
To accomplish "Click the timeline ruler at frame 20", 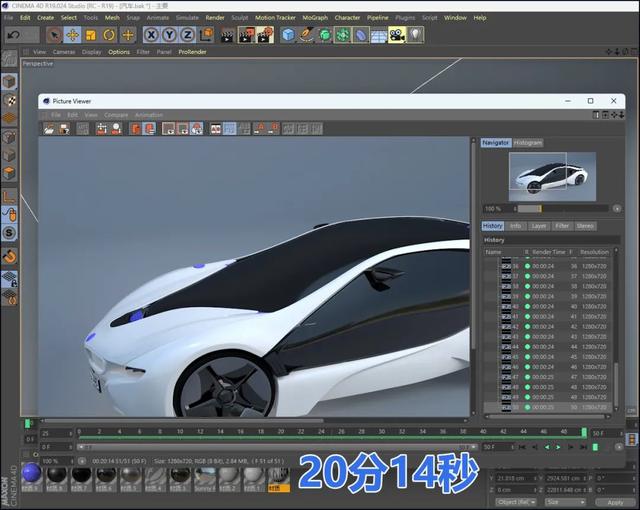I will 281,431.
